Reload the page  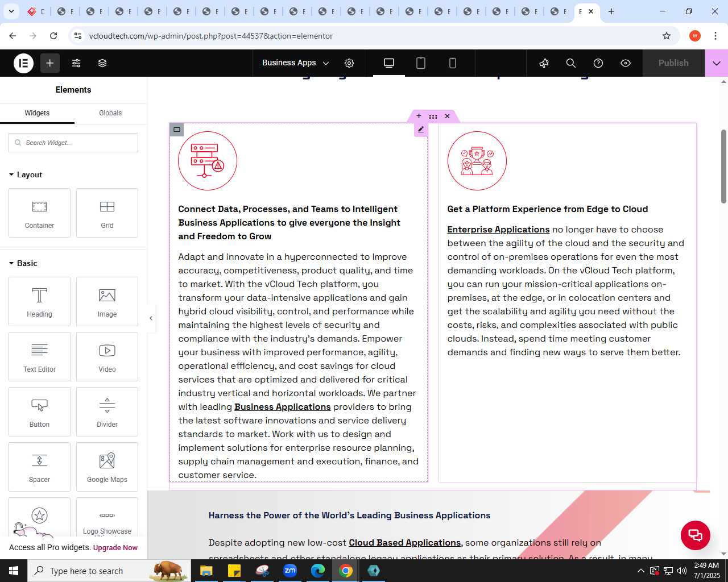click(x=53, y=36)
